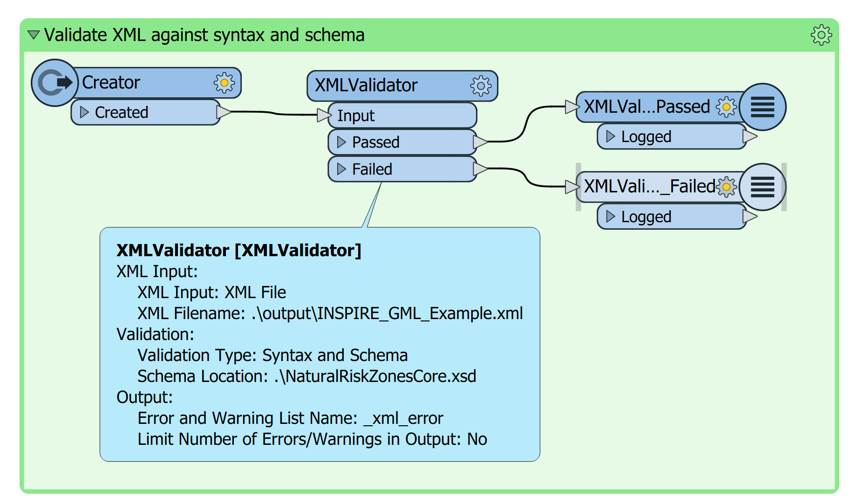Select the XMLValidator Input port arrow

324,115
